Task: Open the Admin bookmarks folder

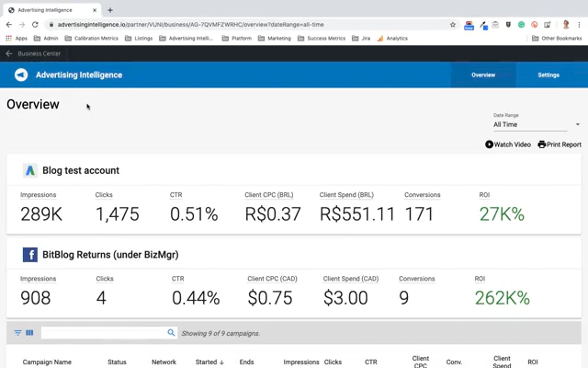Action: (x=46, y=38)
